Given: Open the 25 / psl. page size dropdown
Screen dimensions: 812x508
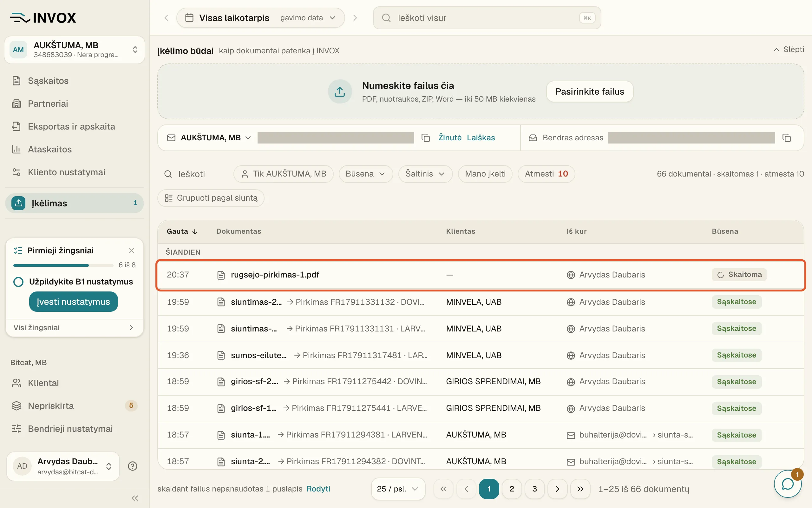Looking at the screenshot, I should pyautogui.click(x=398, y=489).
